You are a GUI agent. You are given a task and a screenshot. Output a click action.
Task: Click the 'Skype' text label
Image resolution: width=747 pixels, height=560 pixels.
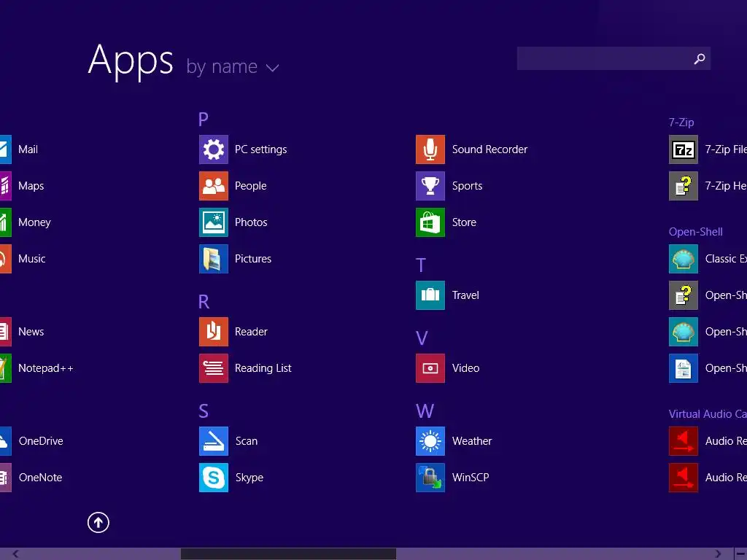tap(249, 478)
